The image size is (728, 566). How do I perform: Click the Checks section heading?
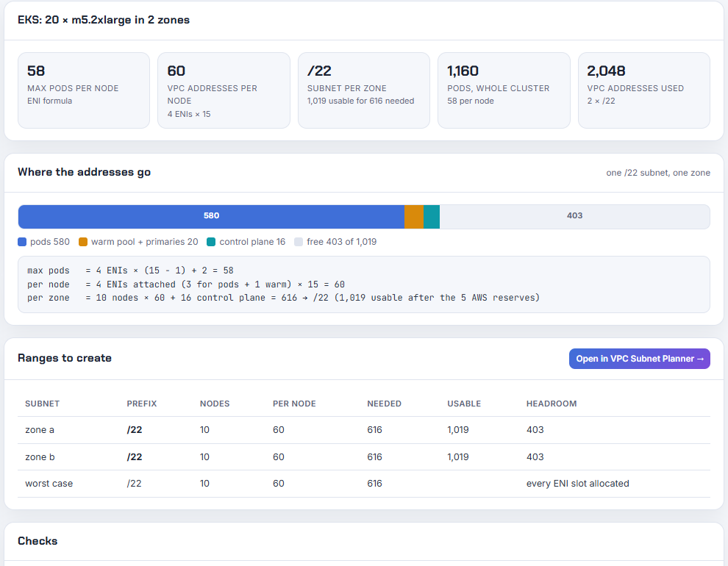point(38,541)
